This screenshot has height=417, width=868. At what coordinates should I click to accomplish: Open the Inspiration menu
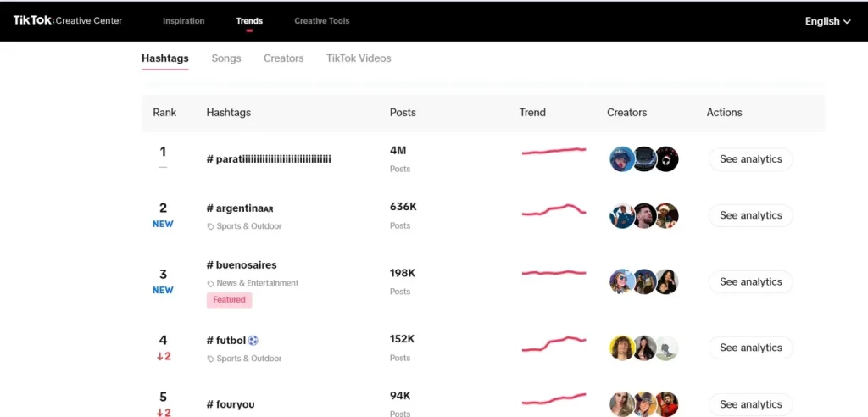click(x=183, y=21)
